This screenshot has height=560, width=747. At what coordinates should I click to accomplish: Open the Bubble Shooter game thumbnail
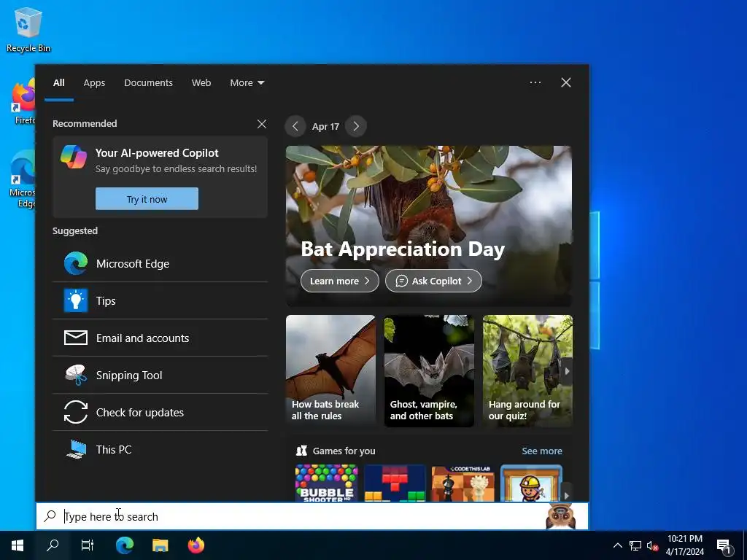click(327, 483)
